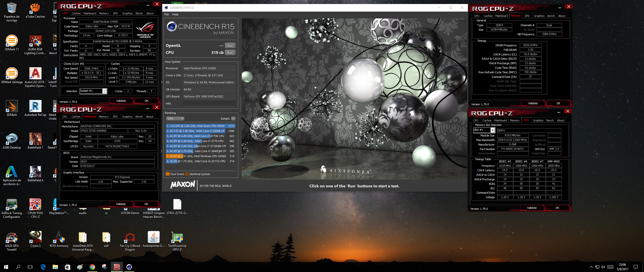Open Task View from the taskbar
Viewport: 644px width, 272px height.
(x=30, y=267)
